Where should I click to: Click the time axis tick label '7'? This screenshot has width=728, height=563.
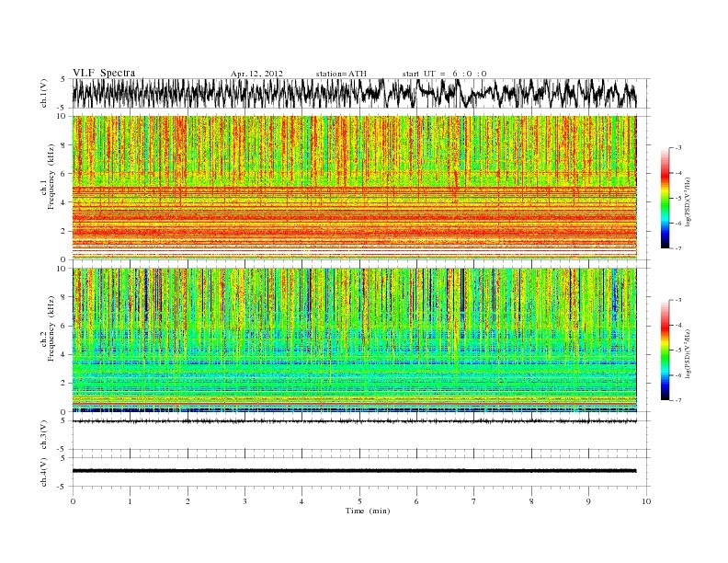pyautogui.click(x=474, y=501)
